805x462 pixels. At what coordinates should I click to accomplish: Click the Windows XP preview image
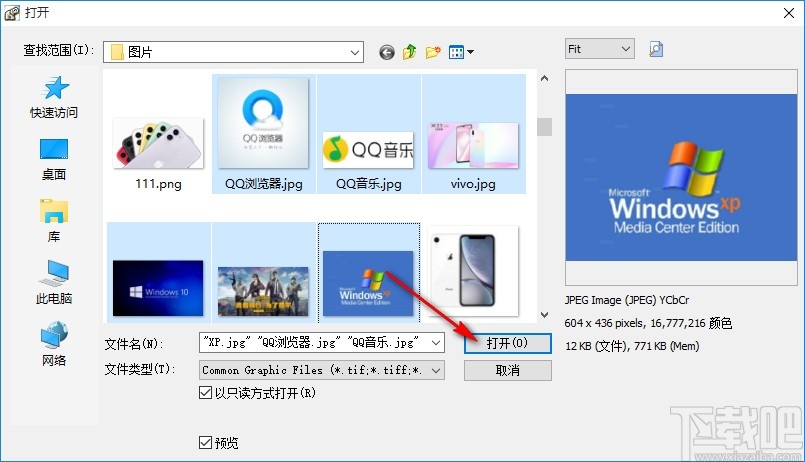pos(681,177)
